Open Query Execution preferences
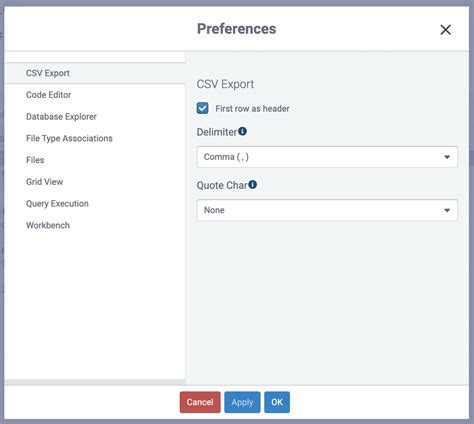Screen dimensions: 474x424 (x=95, y=203)
